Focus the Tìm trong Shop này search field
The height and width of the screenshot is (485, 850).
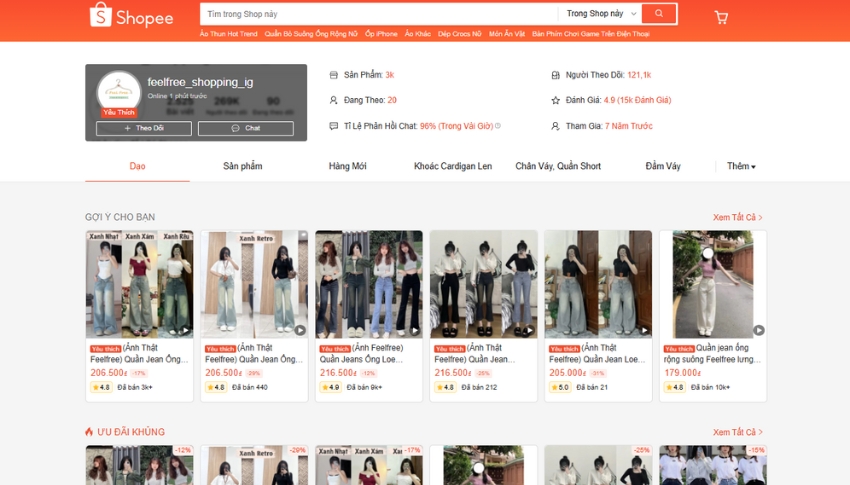pyautogui.click(x=378, y=14)
